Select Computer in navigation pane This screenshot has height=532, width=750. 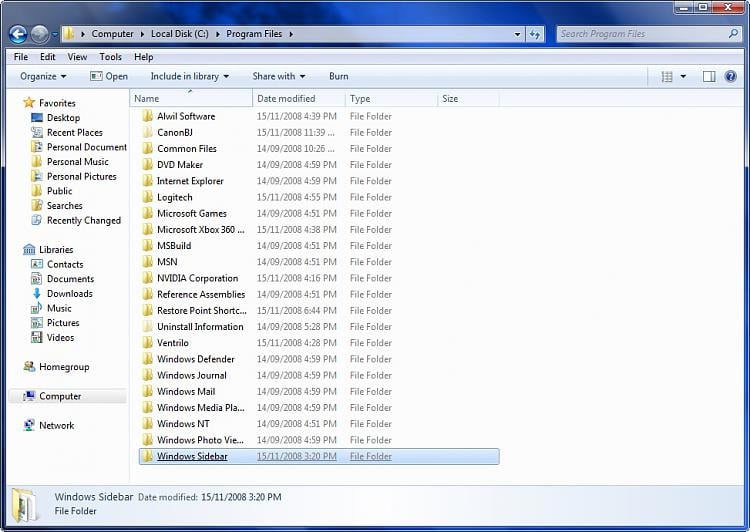[x=60, y=396]
